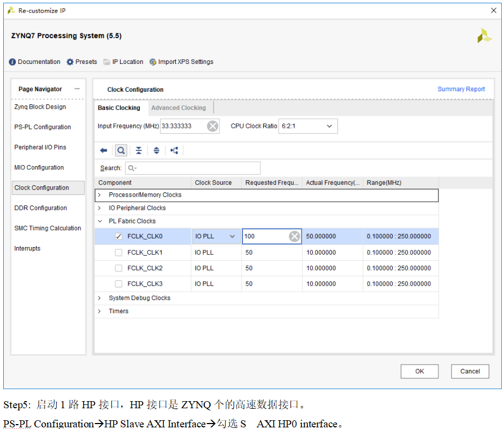Select the FCLK_CLK3 requested frequency cell
The height and width of the screenshot is (429, 504).
pyautogui.click(x=272, y=284)
